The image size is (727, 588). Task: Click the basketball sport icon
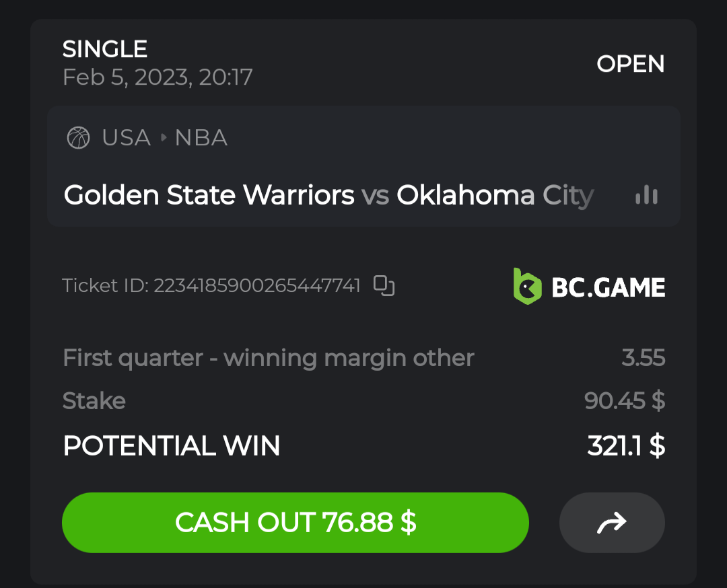(x=79, y=138)
